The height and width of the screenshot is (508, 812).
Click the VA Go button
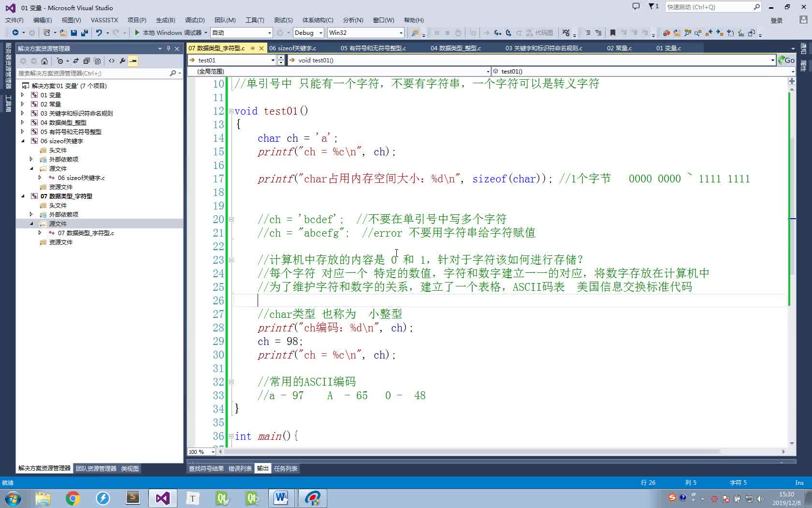(786, 60)
